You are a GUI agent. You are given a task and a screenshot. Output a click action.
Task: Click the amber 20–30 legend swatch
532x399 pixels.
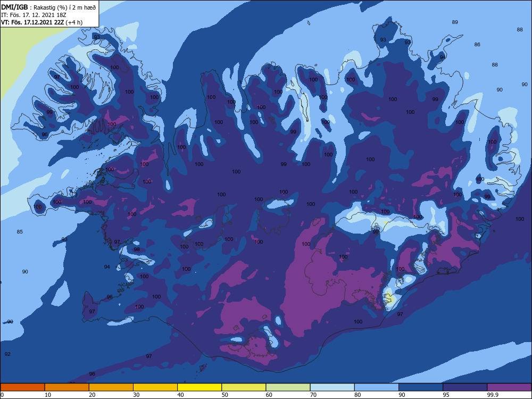click(x=111, y=387)
